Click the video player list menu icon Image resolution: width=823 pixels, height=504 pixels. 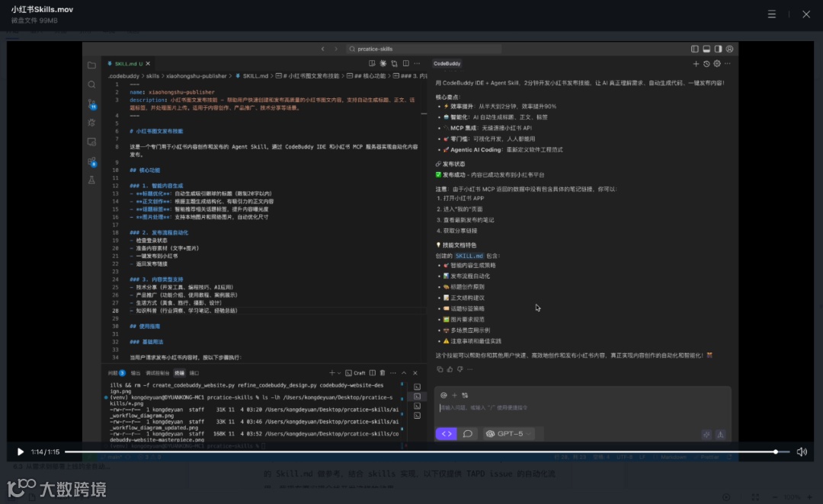pos(771,14)
